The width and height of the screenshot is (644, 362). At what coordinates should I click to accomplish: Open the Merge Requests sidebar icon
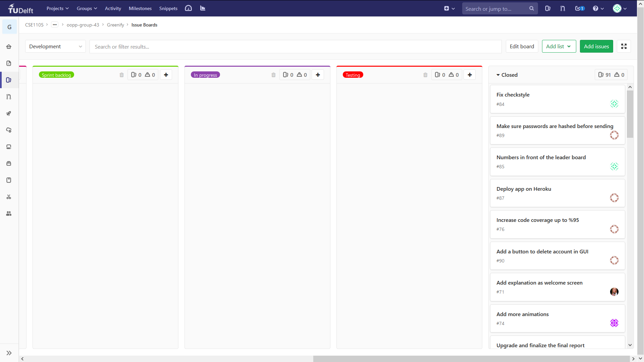tap(9, 97)
